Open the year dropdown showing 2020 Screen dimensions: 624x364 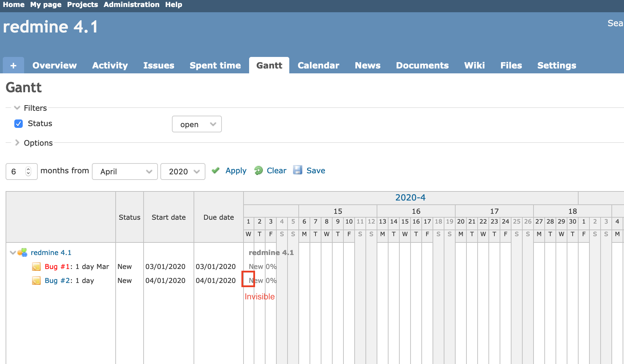coord(183,172)
